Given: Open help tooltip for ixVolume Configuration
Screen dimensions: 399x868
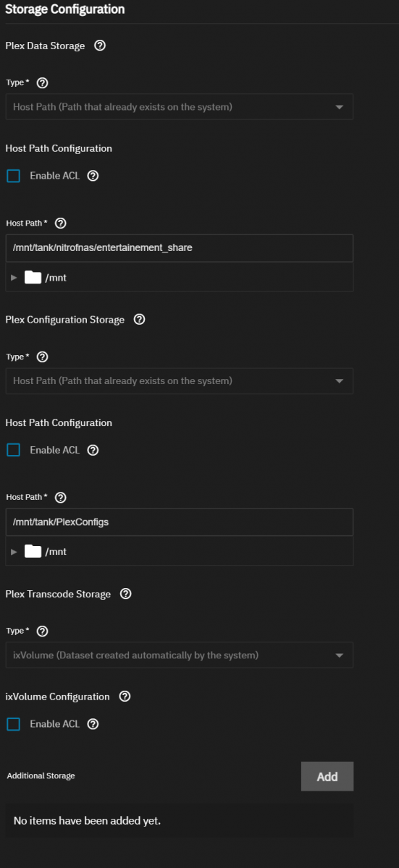Looking at the screenshot, I should 125,697.
